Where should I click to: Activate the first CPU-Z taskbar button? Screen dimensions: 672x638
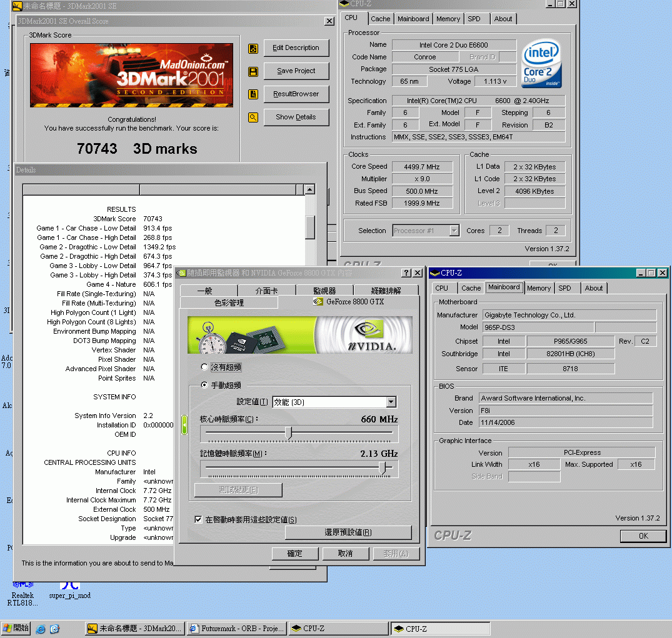338,629
